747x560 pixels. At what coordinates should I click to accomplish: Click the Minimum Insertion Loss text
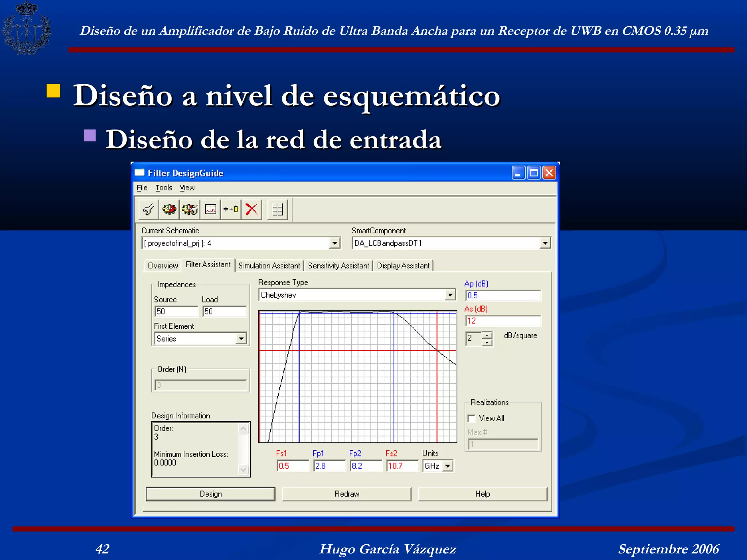click(191, 454)
